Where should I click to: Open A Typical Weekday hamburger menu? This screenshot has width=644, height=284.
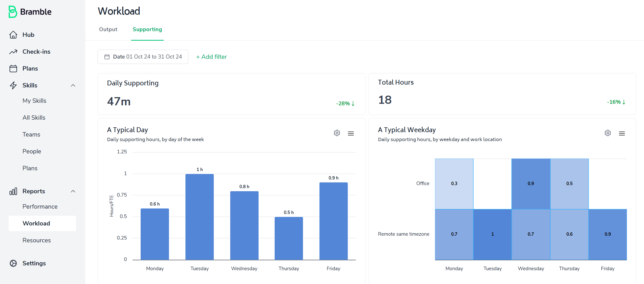[x=622, y=133]
